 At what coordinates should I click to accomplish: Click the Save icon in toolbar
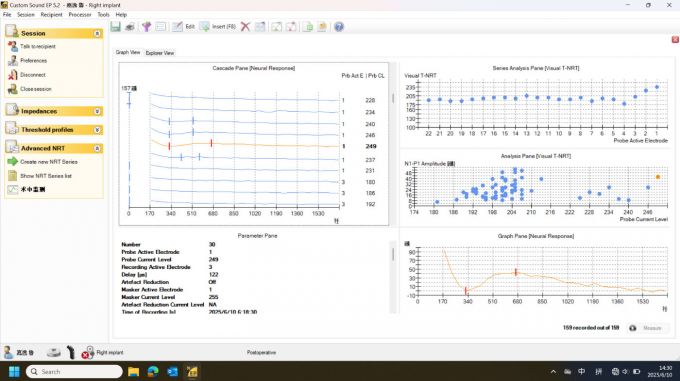point(115,26)
